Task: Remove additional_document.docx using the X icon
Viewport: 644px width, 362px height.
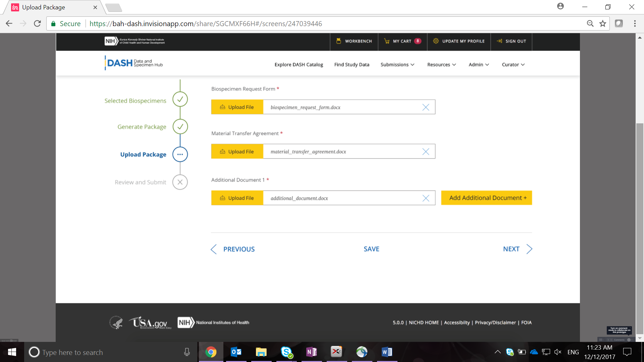Action: 426,198
